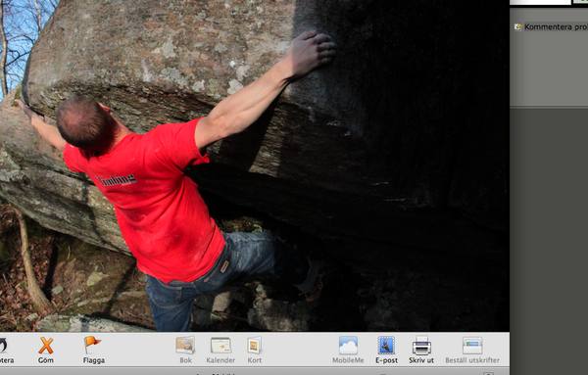Click the 'Flagga' text label

tap(94, 360)
